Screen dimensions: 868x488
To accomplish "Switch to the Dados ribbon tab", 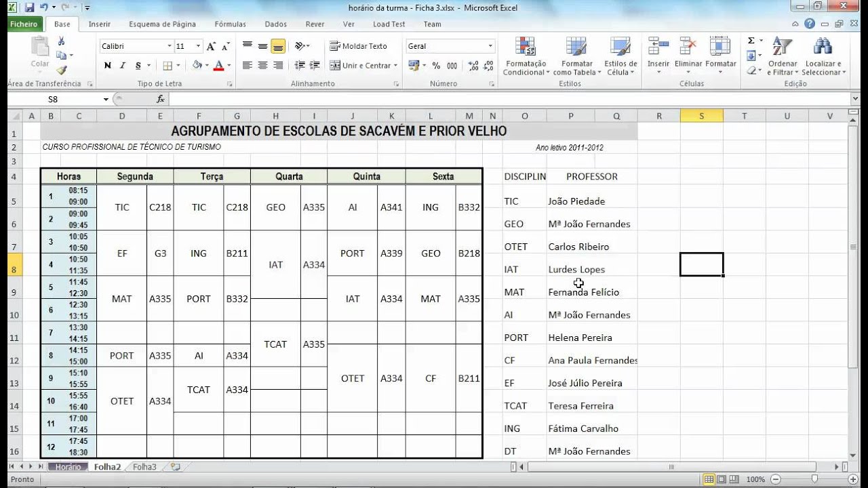I will [x=275, y=24].
